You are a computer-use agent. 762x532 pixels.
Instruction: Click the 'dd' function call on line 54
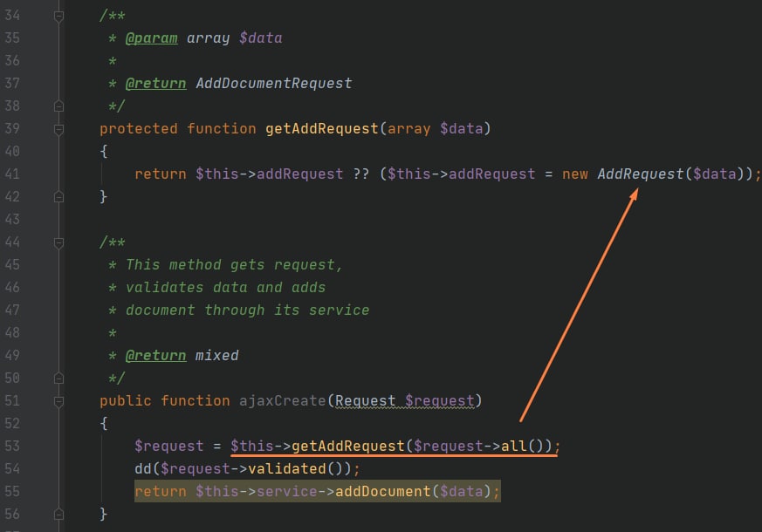click(143, 468)
